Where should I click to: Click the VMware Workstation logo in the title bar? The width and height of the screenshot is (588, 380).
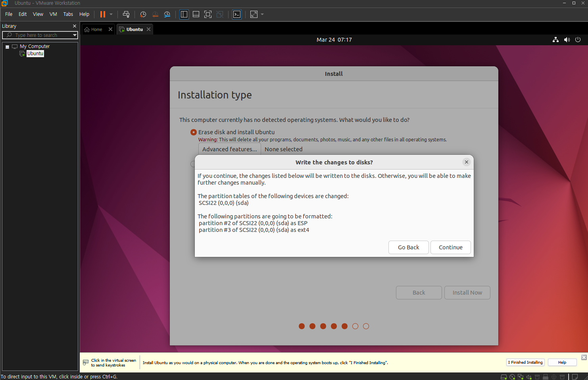point(4,3)
